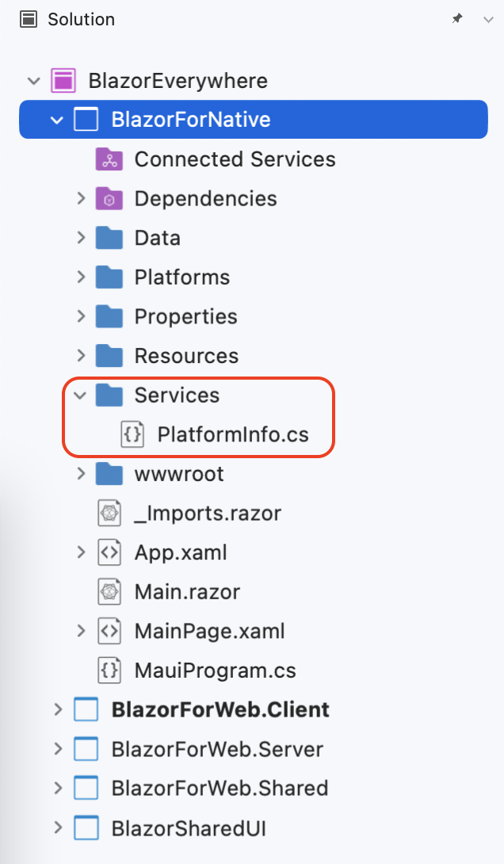Collapse the BlazorForNative project
This screenshot has width=504, height=864.
click(x=57, y=120)
